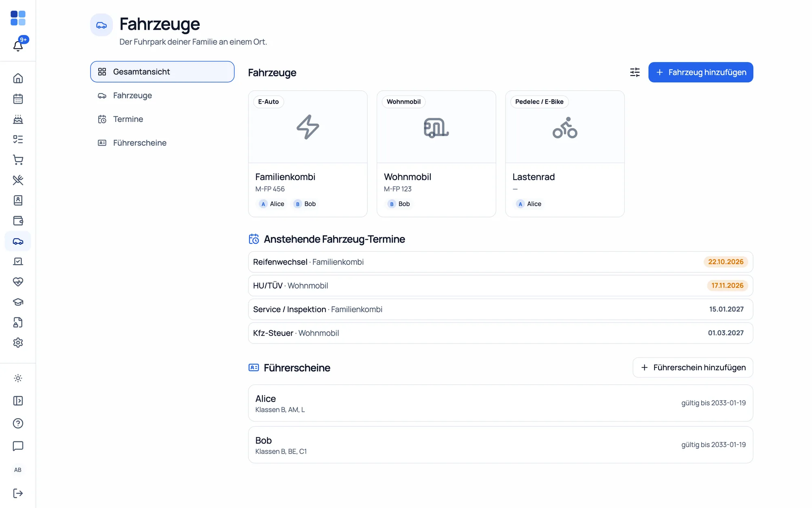Open the wallet icon in sidebar

click(18, 221)
